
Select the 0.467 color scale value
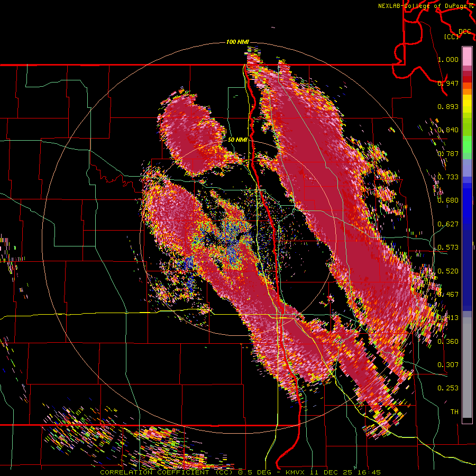click(448, 295)
